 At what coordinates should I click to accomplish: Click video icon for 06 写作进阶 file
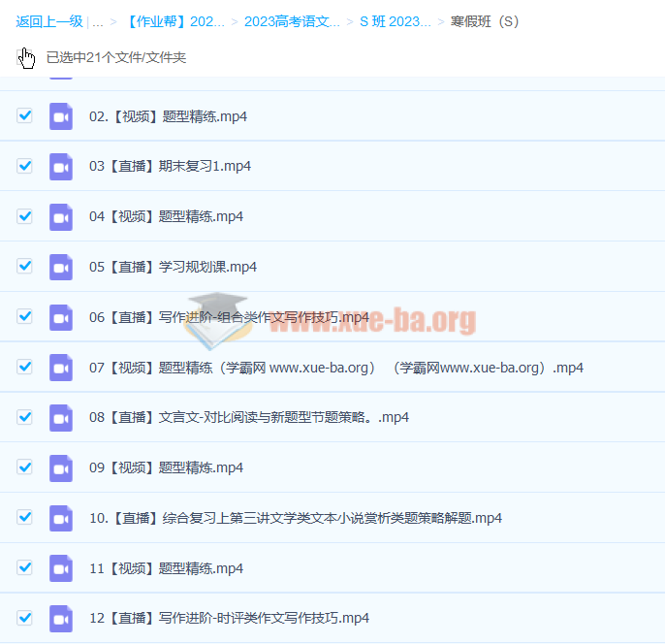(61, 317)
